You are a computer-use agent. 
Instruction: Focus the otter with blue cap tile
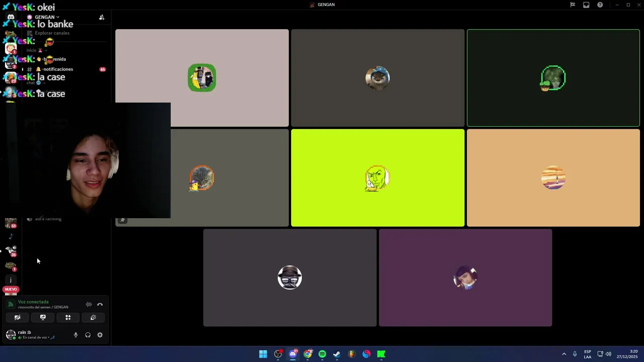377,78
